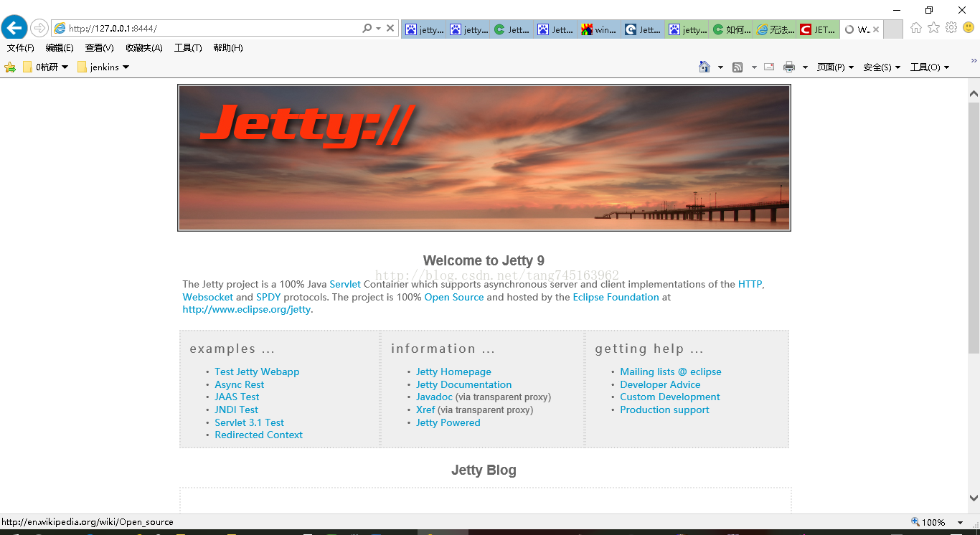Image resolution: width=980 pixels, height=535 pixels.
Task: Open the Async Rest example link
Action: coord(240,384)
